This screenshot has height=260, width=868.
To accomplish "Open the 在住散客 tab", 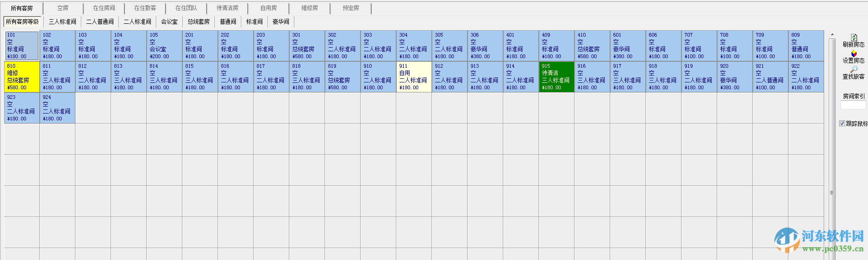I will tap(145, 8).
